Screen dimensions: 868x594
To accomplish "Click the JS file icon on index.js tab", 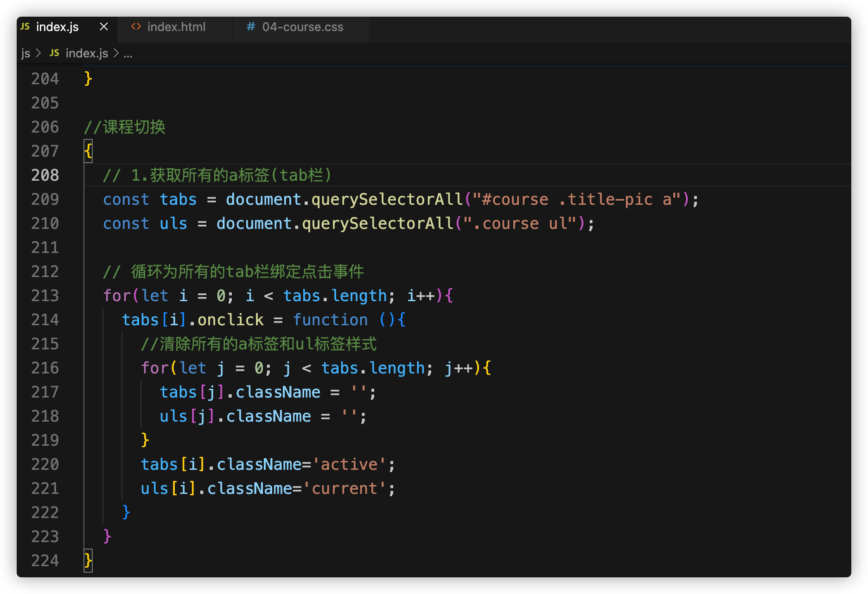I will pyautogui.click(x=25, y=27).
